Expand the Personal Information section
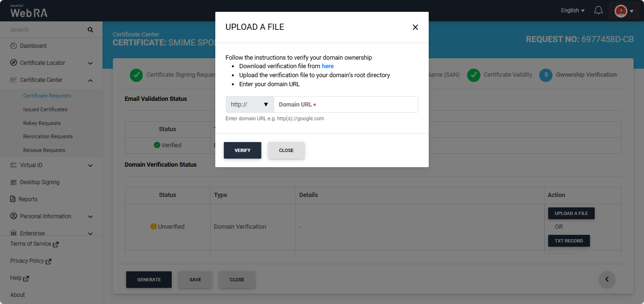Image resolution: width=644 pixels, height=304 pixels. click(x=90, y=216)
